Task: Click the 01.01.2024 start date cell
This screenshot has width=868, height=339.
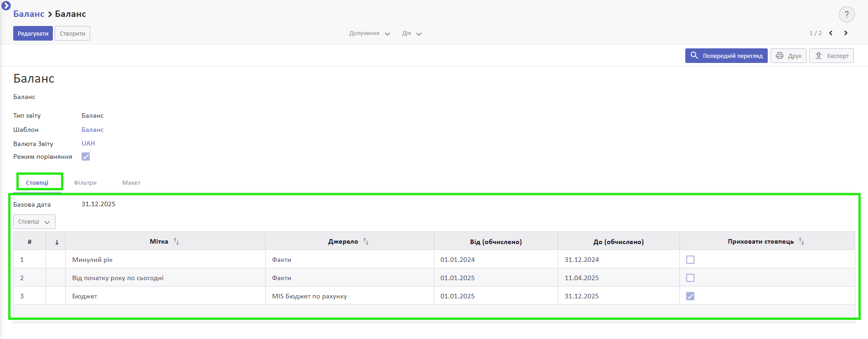Action: (496, 260)
